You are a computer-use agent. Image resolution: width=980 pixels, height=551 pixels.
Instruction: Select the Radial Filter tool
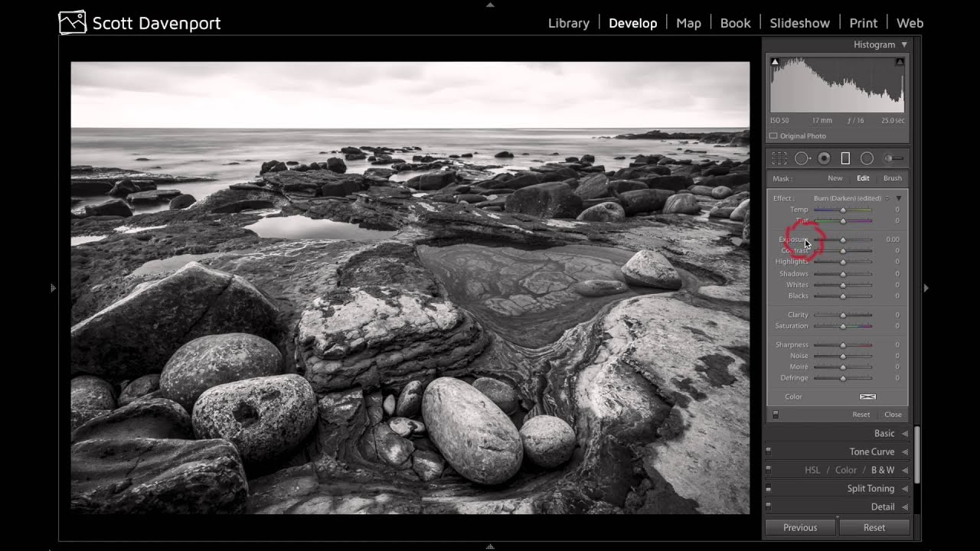[867, 158]
